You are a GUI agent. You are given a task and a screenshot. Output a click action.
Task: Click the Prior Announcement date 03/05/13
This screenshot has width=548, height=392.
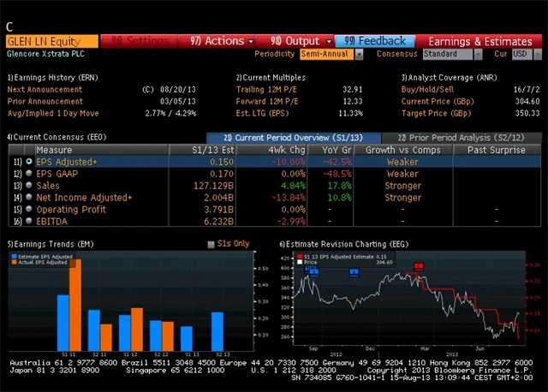tap(178, 101)
